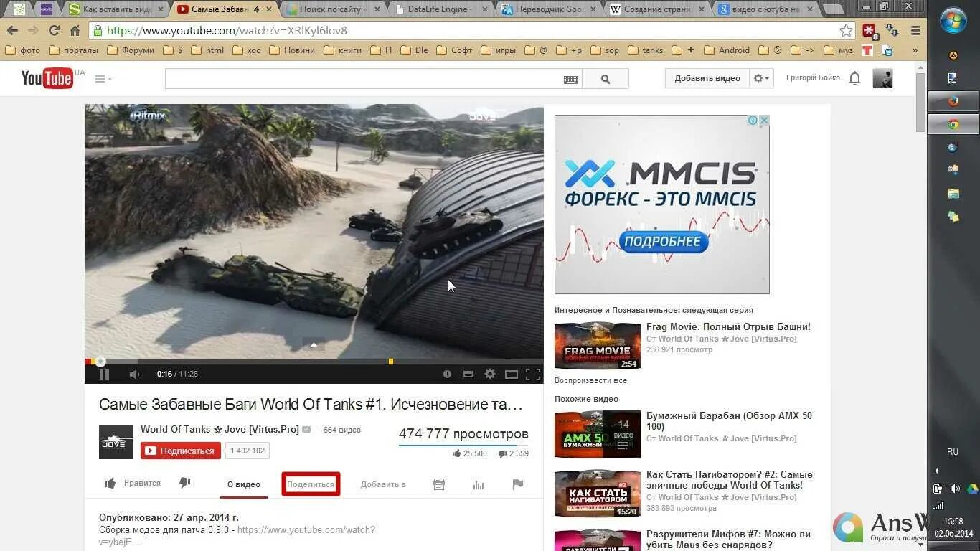Click the ad info icon
Image resolution: width=980 pixels, height=551 pixels.
click(753, 121)
